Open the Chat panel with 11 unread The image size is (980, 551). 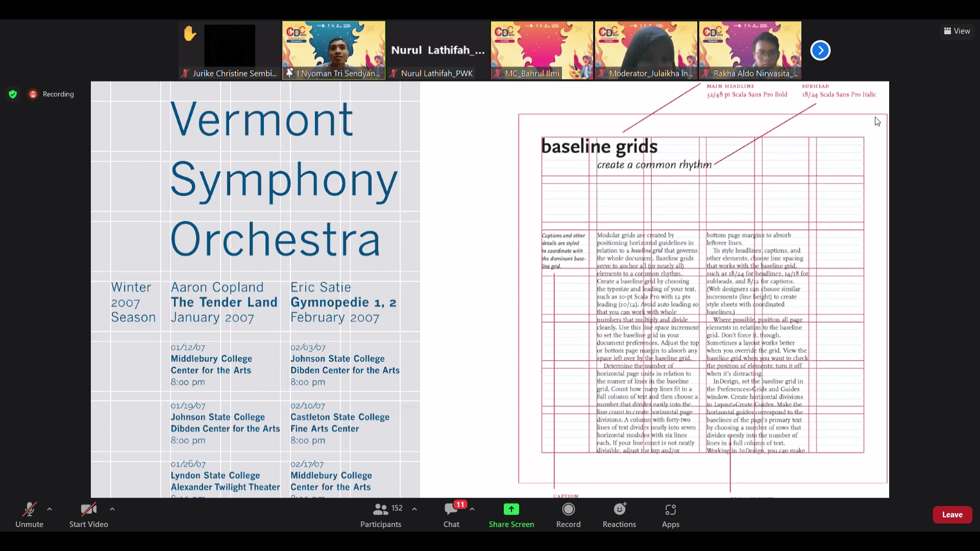451,514
